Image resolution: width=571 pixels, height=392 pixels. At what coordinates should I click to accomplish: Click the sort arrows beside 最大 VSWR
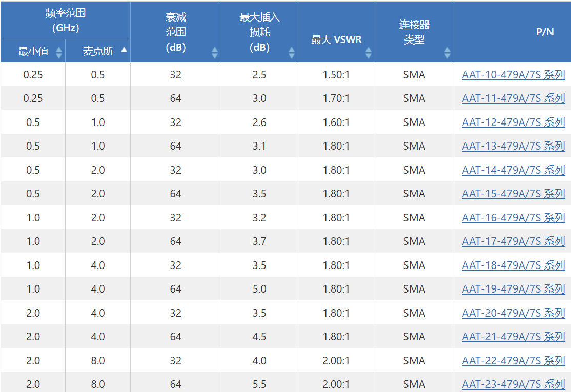[369, 52]
